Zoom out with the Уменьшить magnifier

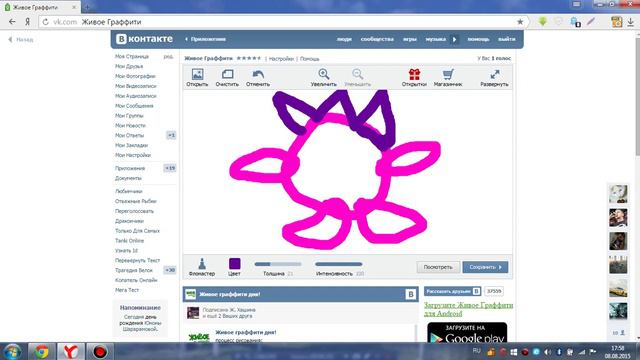coord(357,77)
